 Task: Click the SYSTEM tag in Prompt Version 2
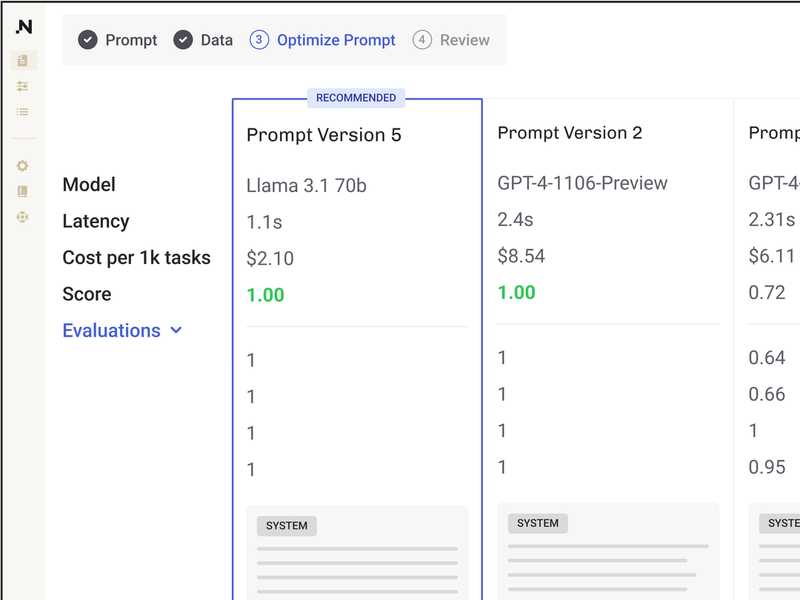click(538, 523)
